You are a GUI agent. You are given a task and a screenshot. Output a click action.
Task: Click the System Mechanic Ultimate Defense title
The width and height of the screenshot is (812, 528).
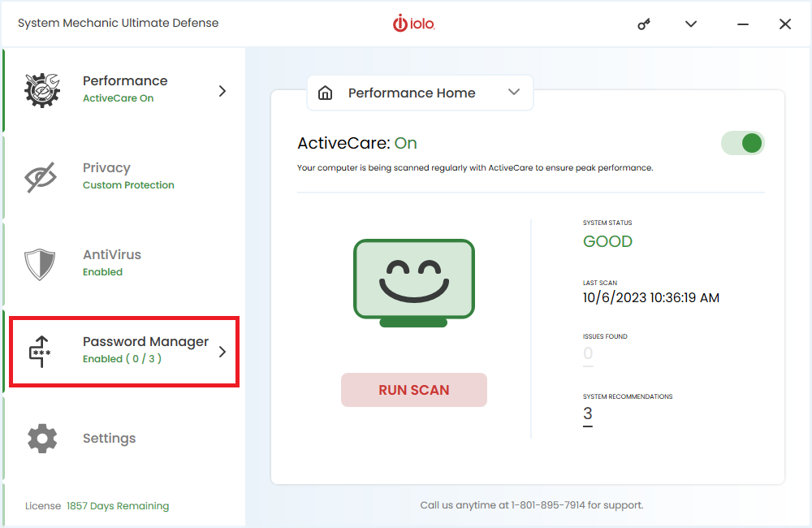coord(118,24)
